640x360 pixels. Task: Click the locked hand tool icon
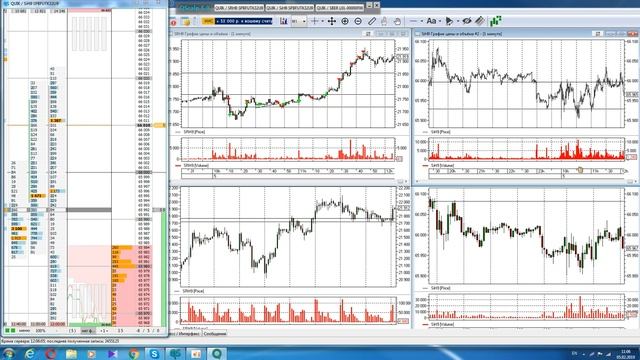point(384,21)
